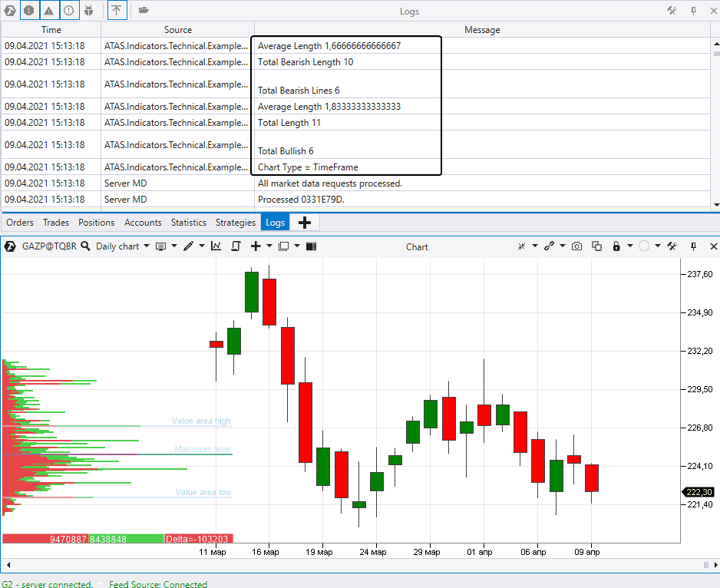Pin the Chart panel with the pushpin
The width and height of the screenshot is (720, 588).
693,246
